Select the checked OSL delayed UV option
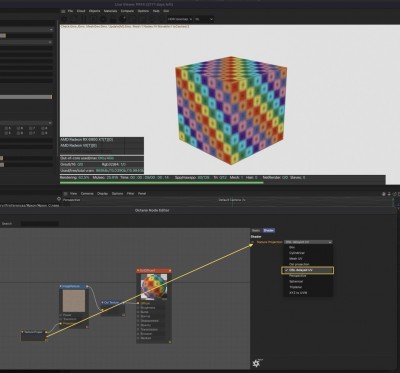 click(307, 270)
